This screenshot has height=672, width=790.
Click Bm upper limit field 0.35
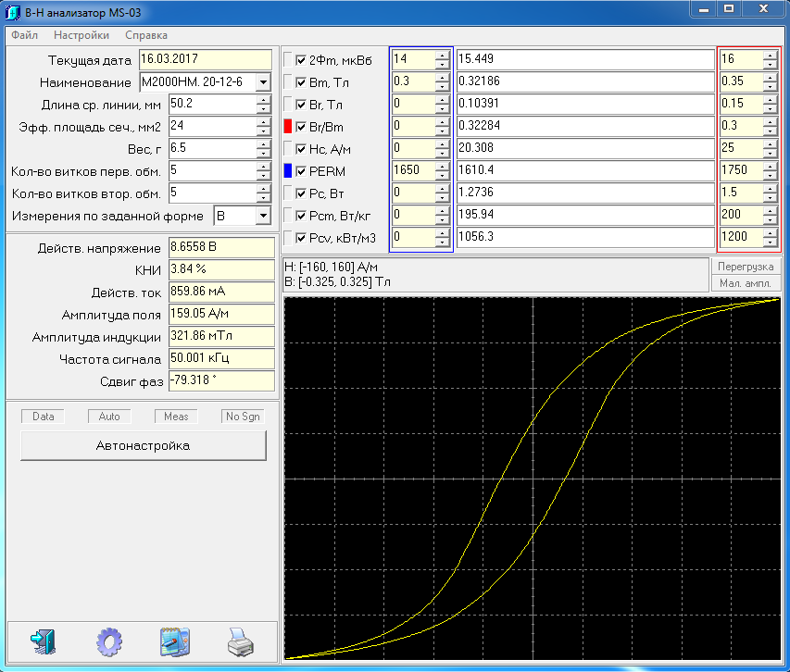click(x=741, y=82)
